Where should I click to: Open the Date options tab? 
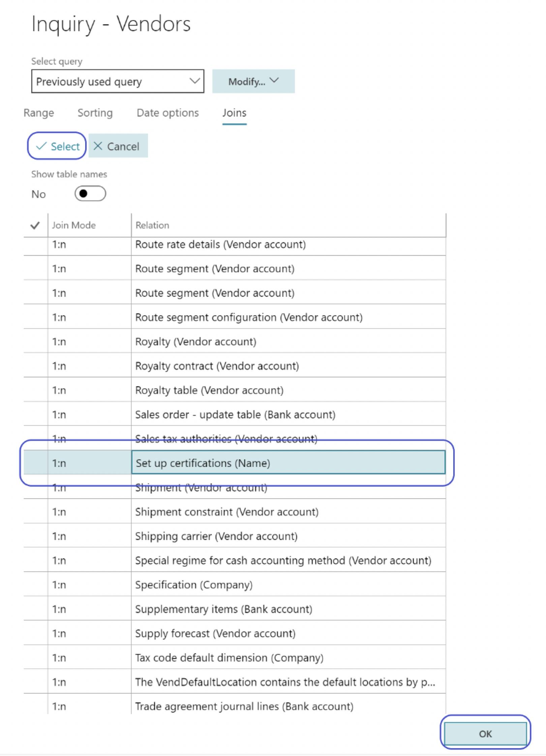168,113
